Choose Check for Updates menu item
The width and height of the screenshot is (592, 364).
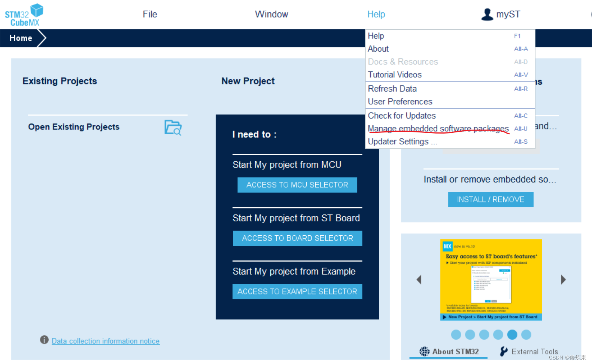point(450,116)
